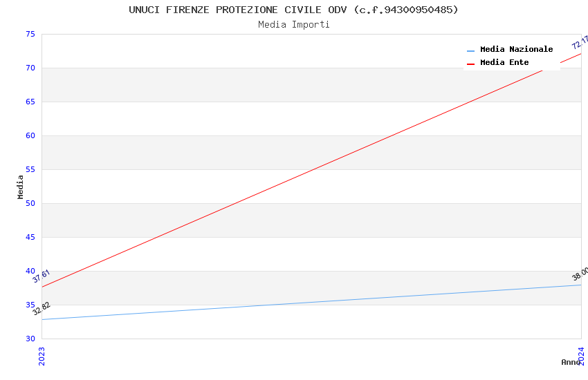Click the y-axis value 65
Image resolution: width=588 pixels, height=380 pixels.
coord(30,102)
